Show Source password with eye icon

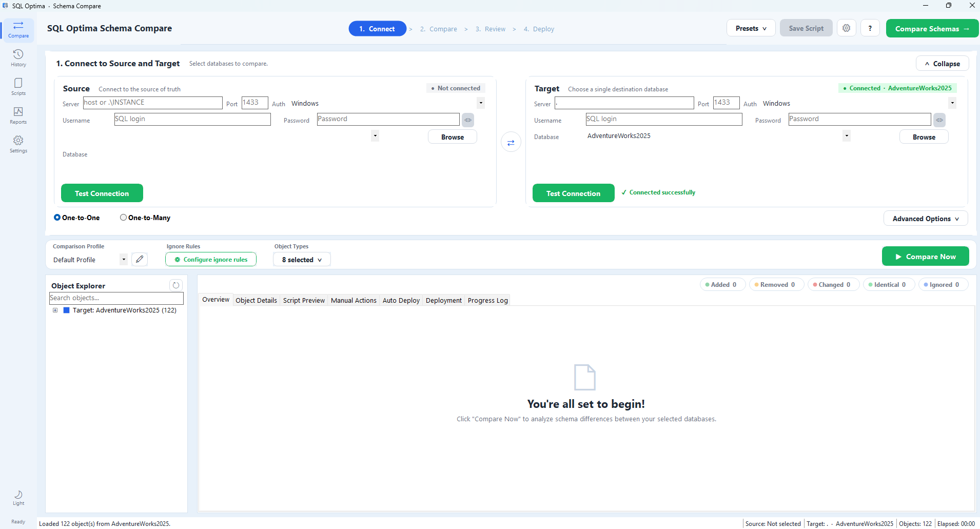coord(468,120)
